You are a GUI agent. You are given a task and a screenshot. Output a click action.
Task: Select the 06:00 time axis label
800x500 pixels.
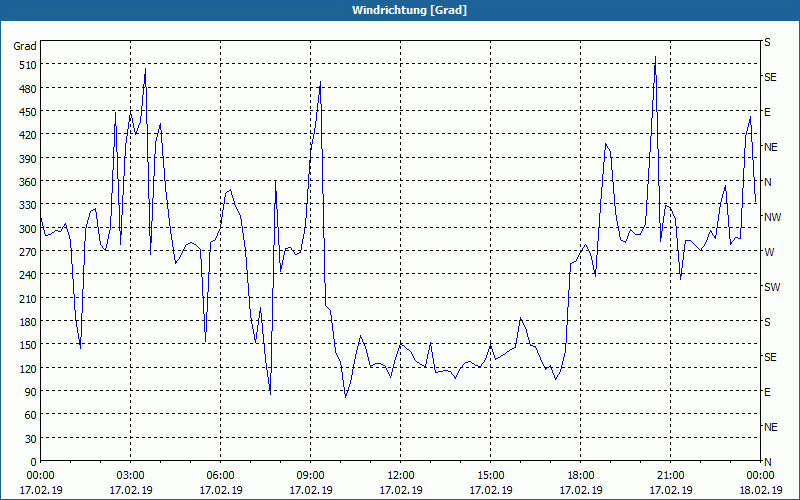click(x=221, y=475)
